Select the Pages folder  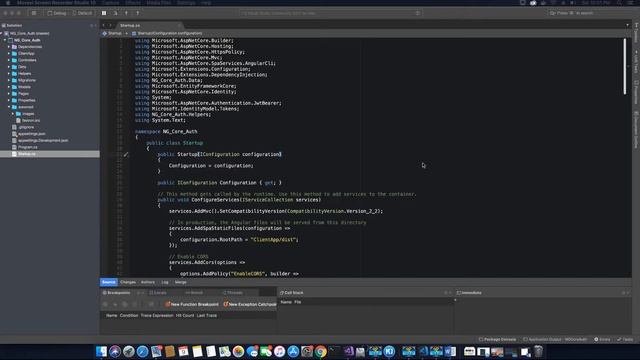click(x=23, y=93)
